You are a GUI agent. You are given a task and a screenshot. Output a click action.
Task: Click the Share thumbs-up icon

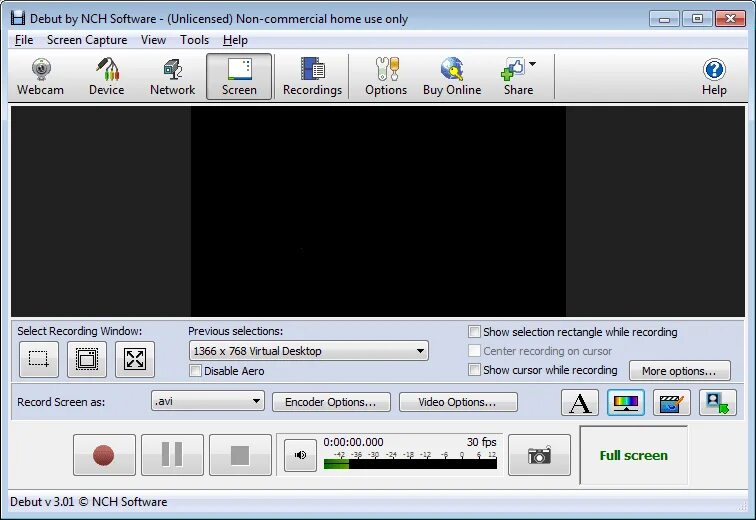(513, 69)
